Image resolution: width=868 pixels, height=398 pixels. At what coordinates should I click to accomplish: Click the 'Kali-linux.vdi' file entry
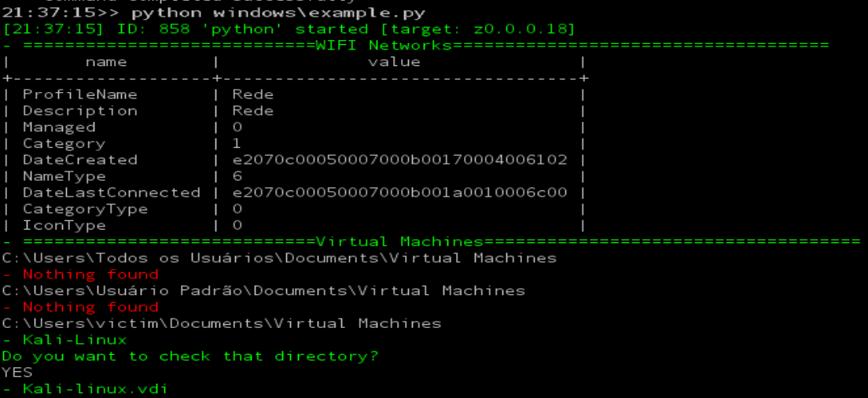pyautogui.click(x=95, y=389)
